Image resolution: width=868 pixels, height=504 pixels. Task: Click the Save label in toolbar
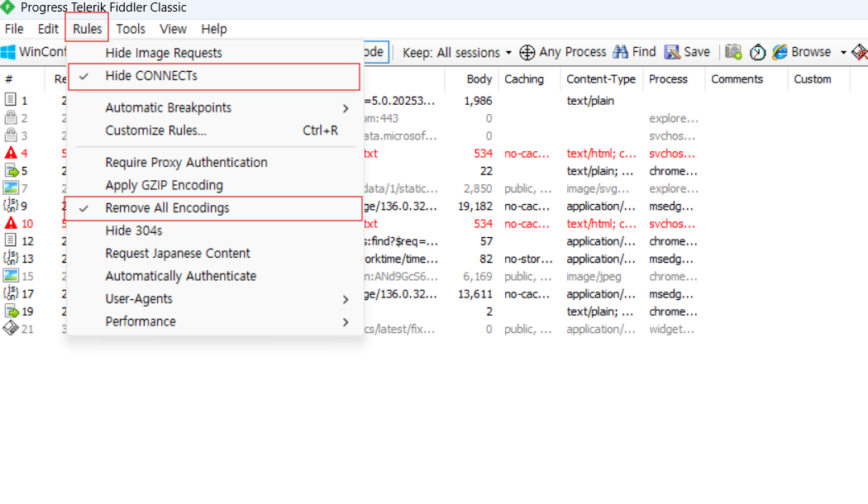[697, 52]
